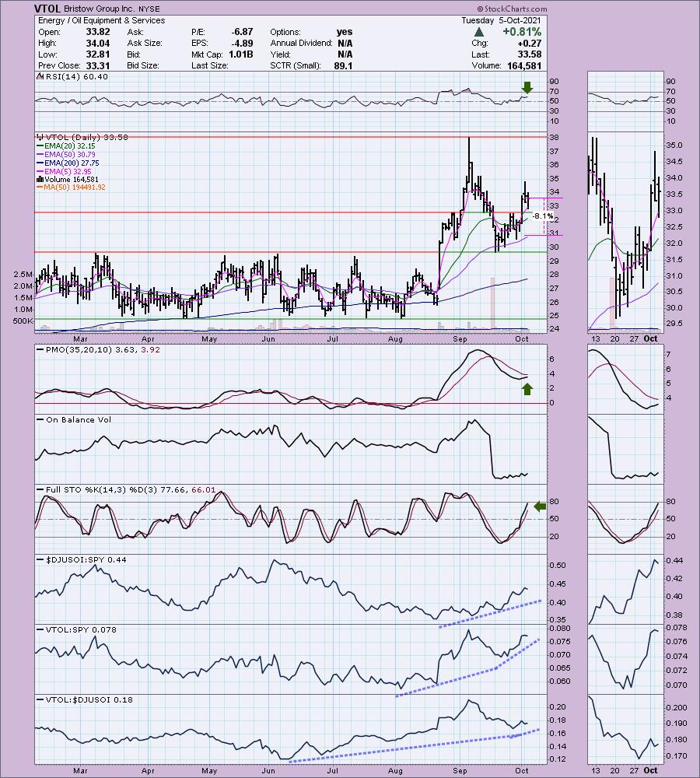The width and height of the screenshot is (700, 778).
Task: Click the Open price value 33.82
Action: (98, 32)
